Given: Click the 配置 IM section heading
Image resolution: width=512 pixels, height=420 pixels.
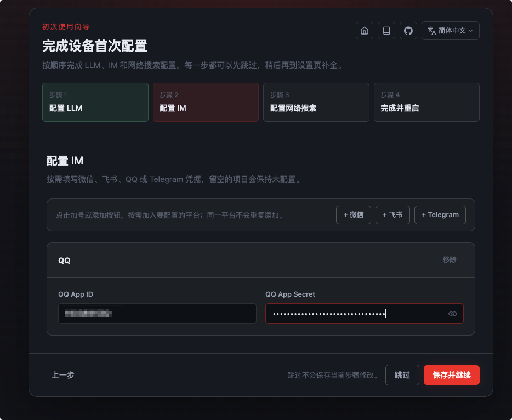Looking at the screenshot, I should point(65,161).
